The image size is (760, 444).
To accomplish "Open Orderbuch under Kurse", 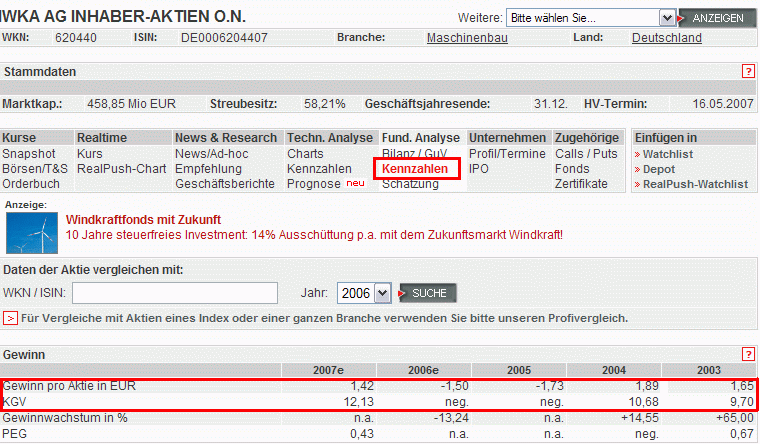I will pyautogui.click(x=31, y=184).
